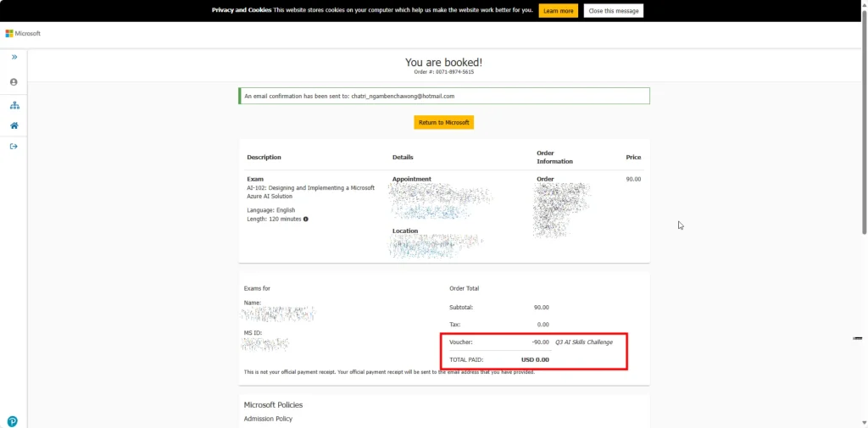
Task: Click the 'MS ID:' label
Action: click(x=253, y=333)
